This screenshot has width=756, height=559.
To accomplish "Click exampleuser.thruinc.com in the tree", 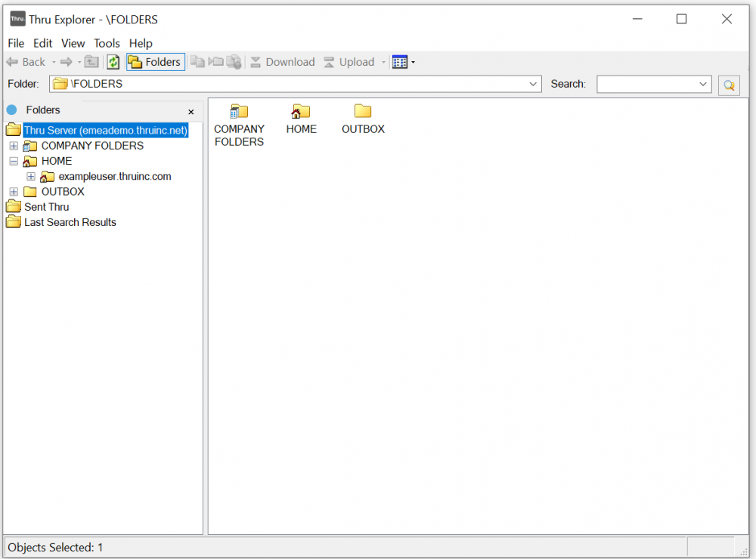I will (114, 176).
